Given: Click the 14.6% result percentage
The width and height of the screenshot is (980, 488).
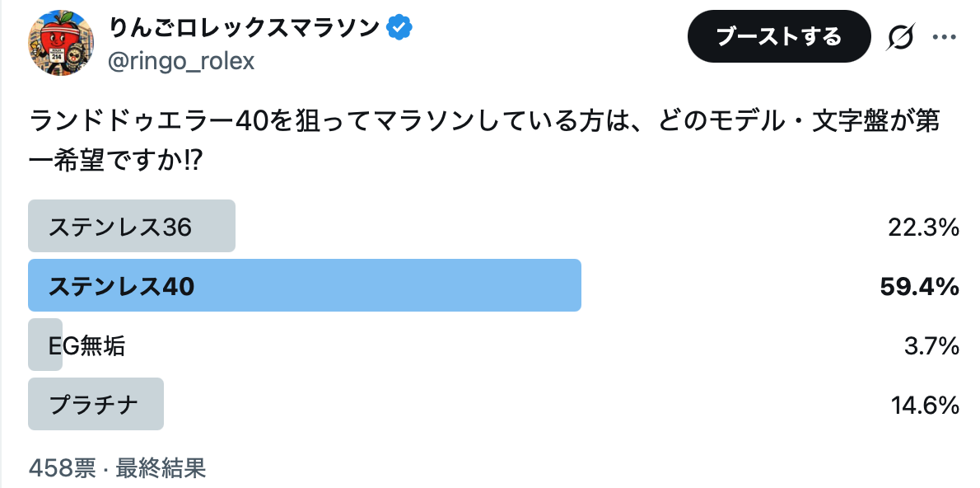Looking at the screenshot, I should (x=925, y=406).
